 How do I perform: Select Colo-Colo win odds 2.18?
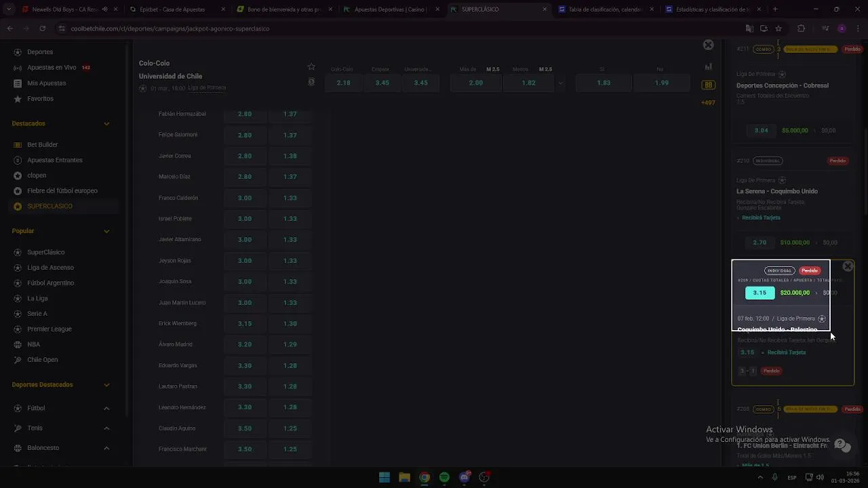click(x=343, y=83)
